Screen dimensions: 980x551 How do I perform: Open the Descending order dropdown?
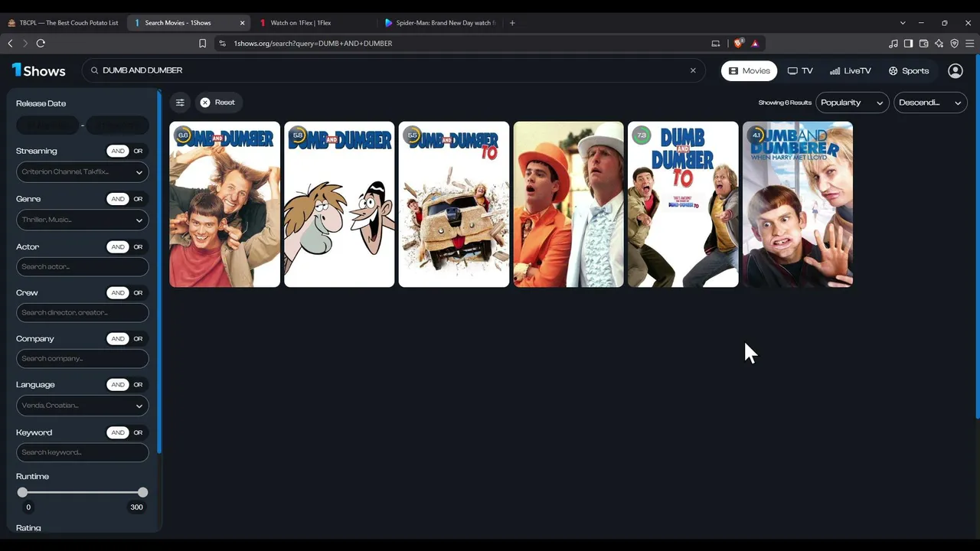[x=930, y=103]
